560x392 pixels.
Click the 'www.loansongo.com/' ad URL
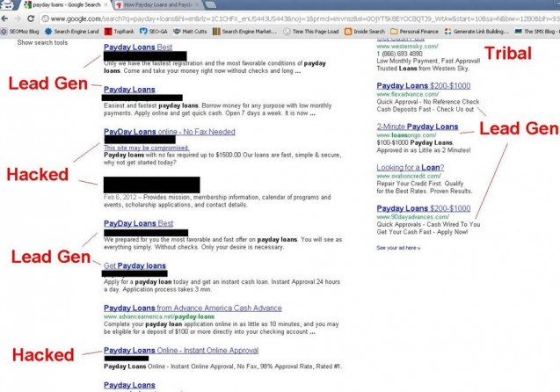[406, 135]
